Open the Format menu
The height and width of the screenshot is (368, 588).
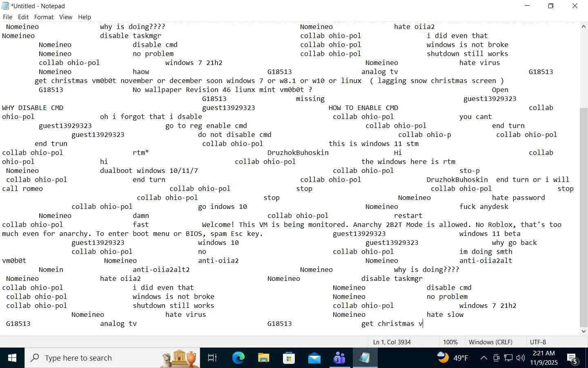(44, 17)
